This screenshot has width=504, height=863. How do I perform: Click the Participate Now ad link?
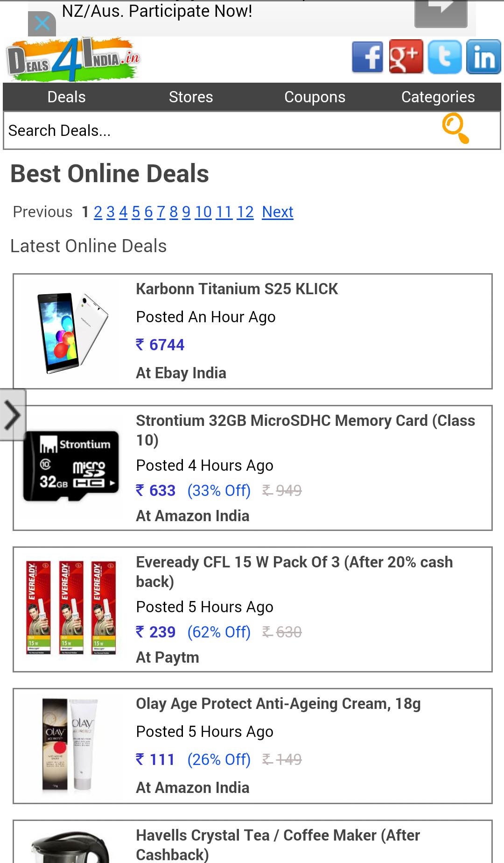coord(158,10)
